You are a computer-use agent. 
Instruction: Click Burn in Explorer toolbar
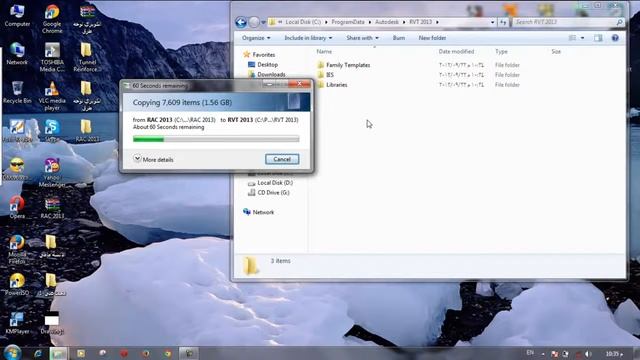[399, 38]
